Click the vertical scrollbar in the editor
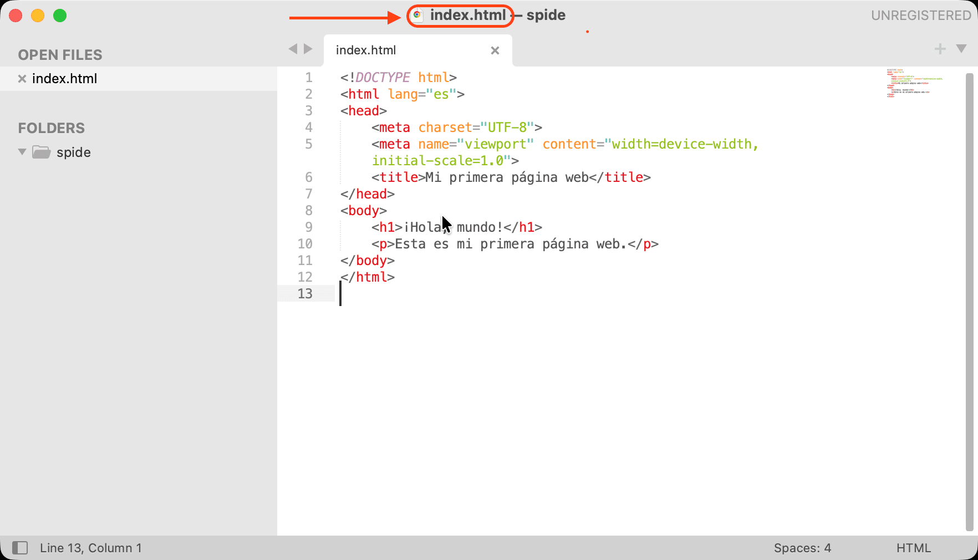The height and width of the screenshot is (560, 978). pos(969,299)
